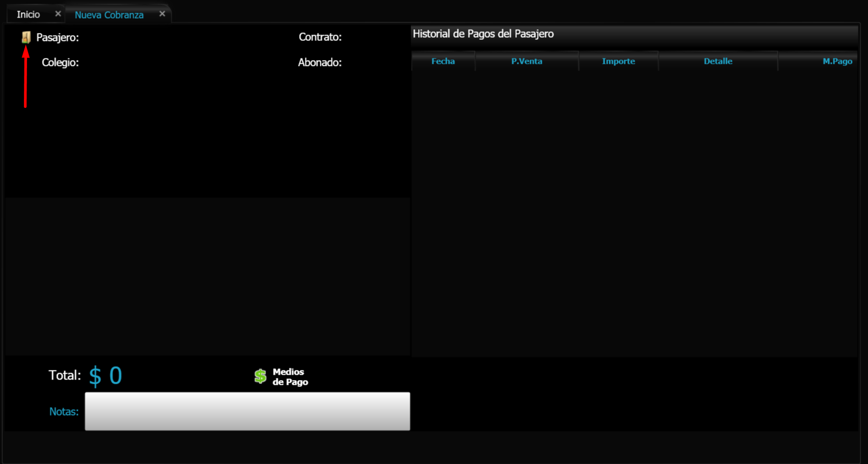
Task: Sort history by the Detalle column header
Action: [718, 61]
